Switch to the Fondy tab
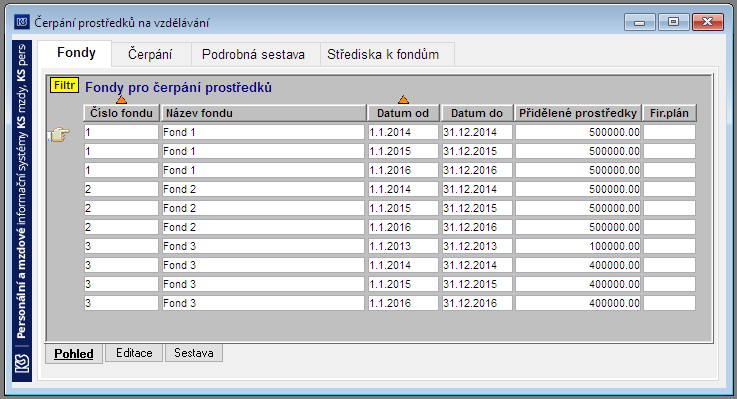 76,53
